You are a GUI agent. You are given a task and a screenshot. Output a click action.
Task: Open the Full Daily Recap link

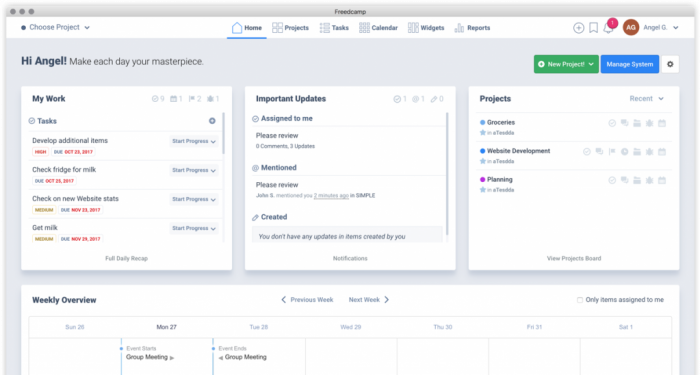(126, 258)
